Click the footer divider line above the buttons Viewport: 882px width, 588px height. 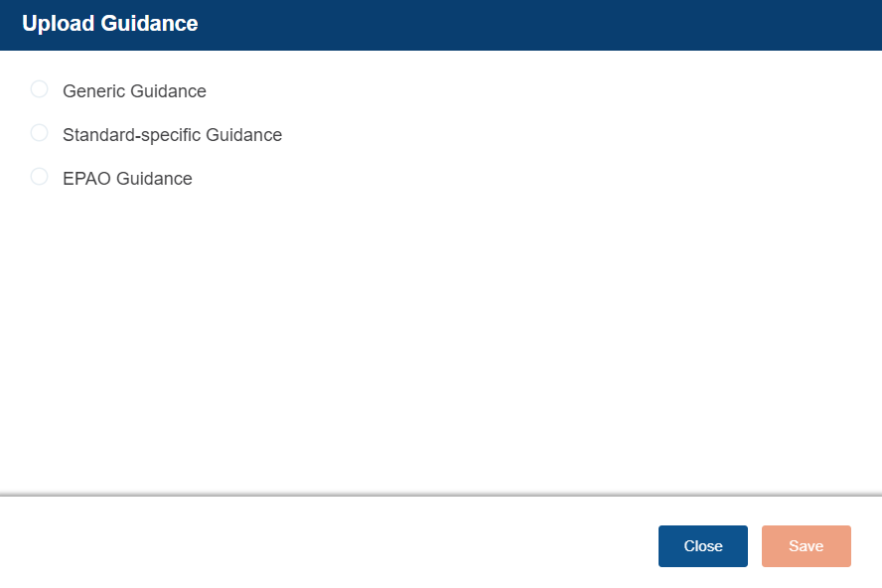coord(441,494)
